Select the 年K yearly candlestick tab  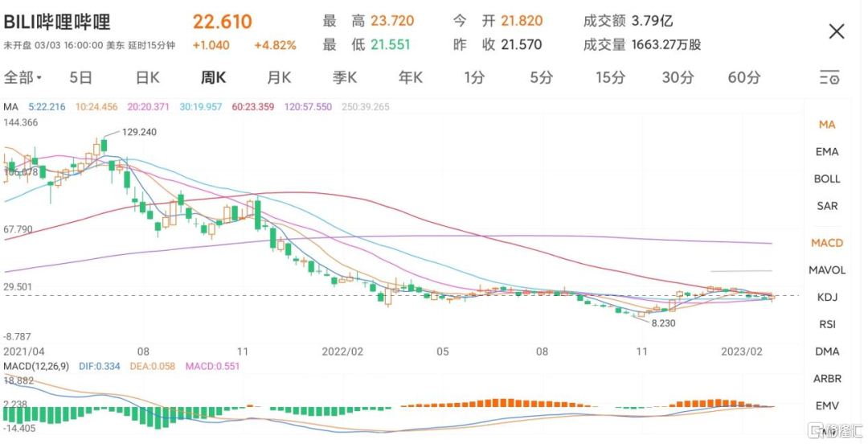(x=411, y=77)
